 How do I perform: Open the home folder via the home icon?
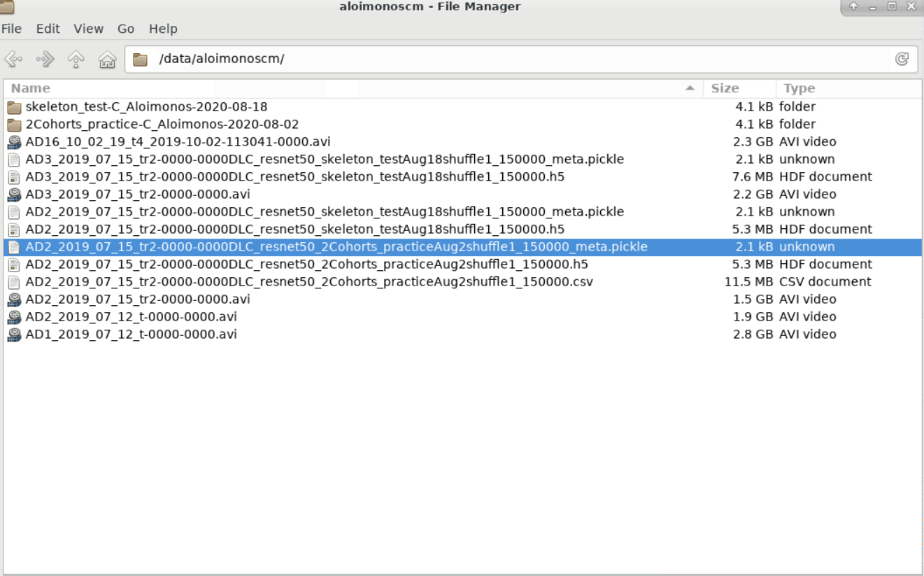[x=106, y=59]
